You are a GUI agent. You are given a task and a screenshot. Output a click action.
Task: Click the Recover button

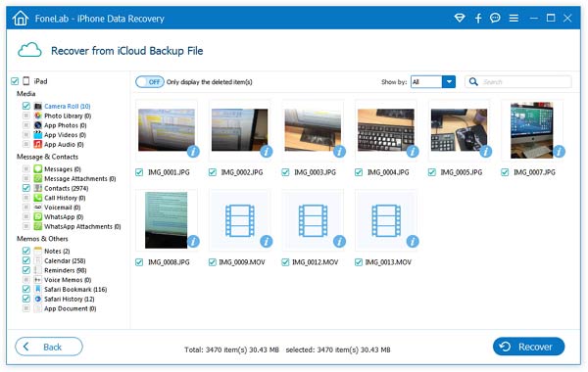tap(528, 347)
